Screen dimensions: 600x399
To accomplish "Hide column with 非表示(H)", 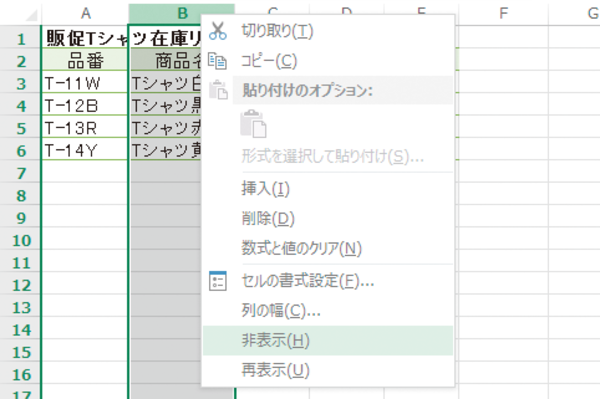I will point(328,340).
